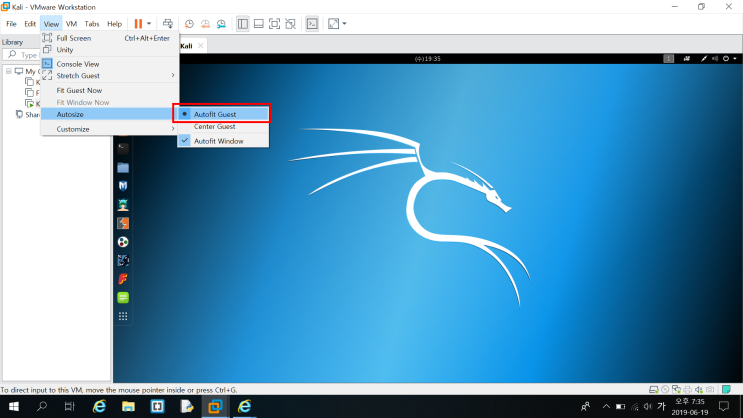This screenshot has height=418, width=743.
Task: Click network adapter icon in VMware status bar
Action: 677,390
